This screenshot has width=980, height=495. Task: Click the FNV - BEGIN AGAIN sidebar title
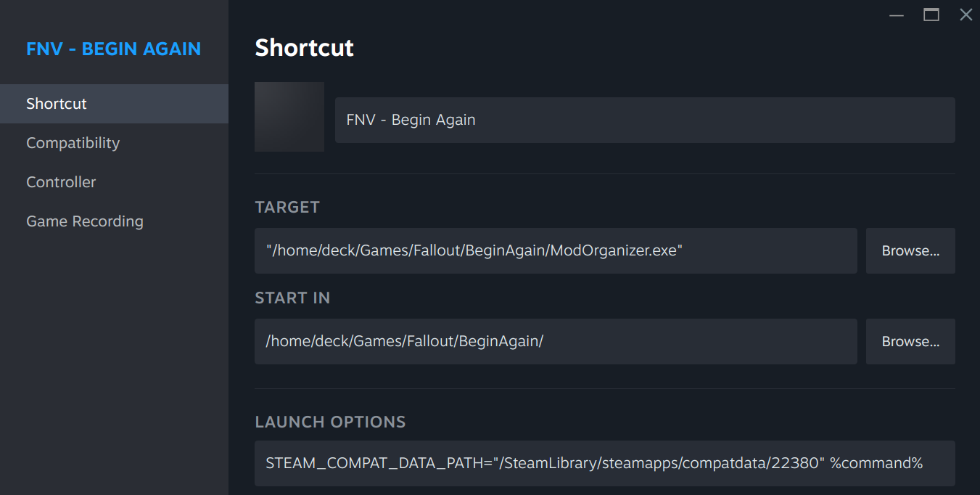114,49
